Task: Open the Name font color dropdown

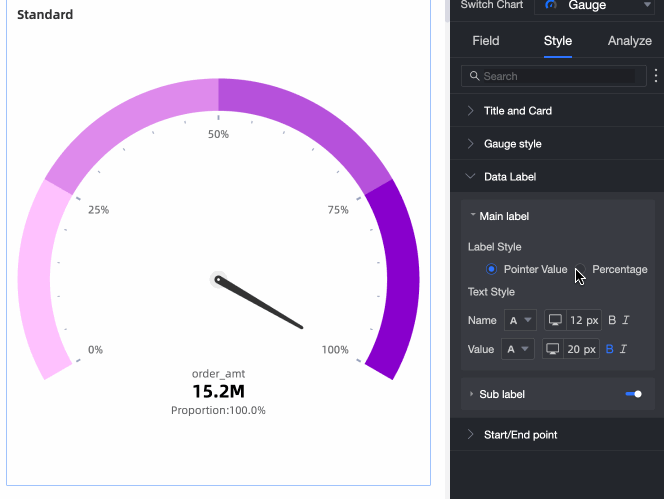Action: pyautogui.click(x=520, y=320)
